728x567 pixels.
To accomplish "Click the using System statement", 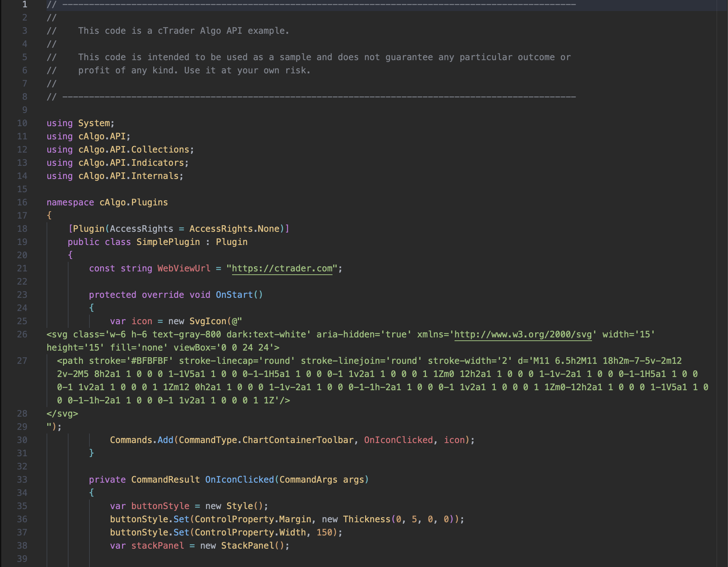I will click(x=80, y=123).
